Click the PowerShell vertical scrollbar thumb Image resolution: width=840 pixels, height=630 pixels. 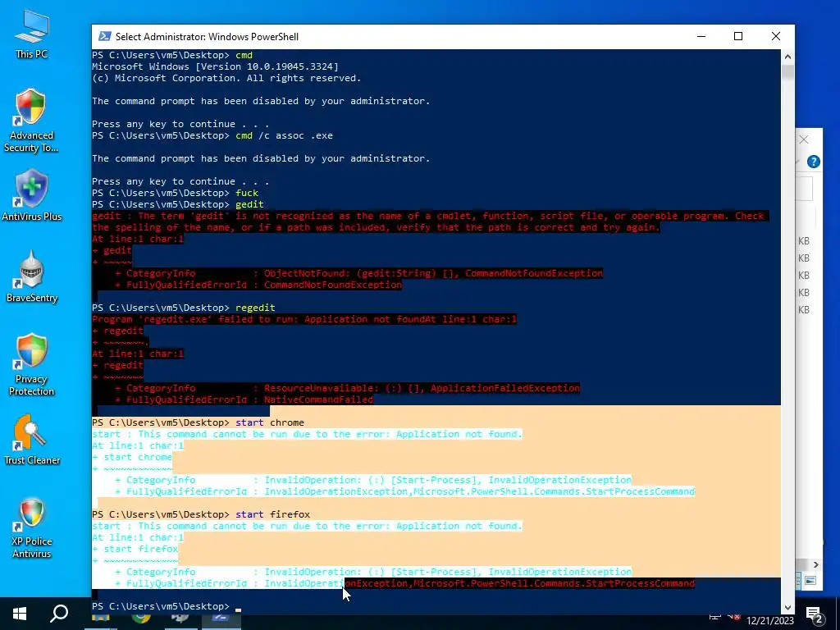tap(787, 72)
